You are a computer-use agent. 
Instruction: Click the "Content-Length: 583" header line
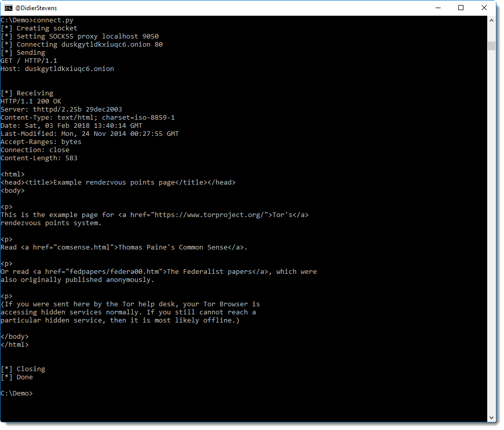pyautogui.click(x=39, y=158)
